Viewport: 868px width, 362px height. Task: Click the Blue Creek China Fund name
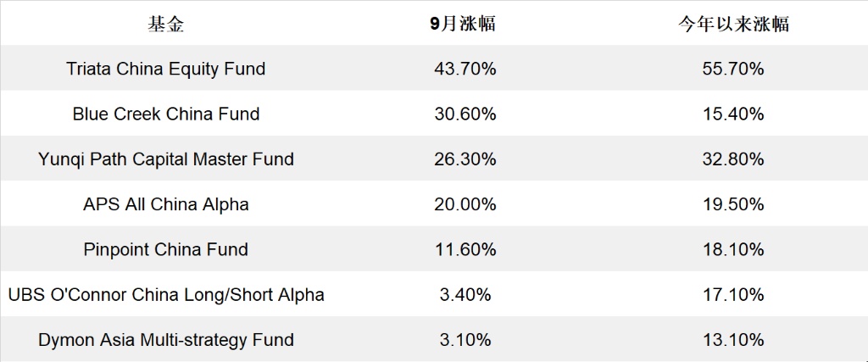pos(165,114)
